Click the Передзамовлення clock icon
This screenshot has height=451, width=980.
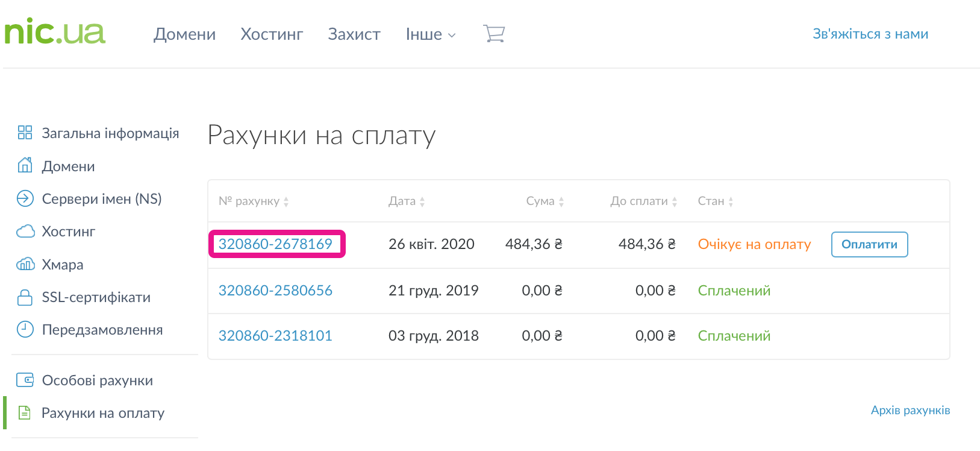click(25, 329)
